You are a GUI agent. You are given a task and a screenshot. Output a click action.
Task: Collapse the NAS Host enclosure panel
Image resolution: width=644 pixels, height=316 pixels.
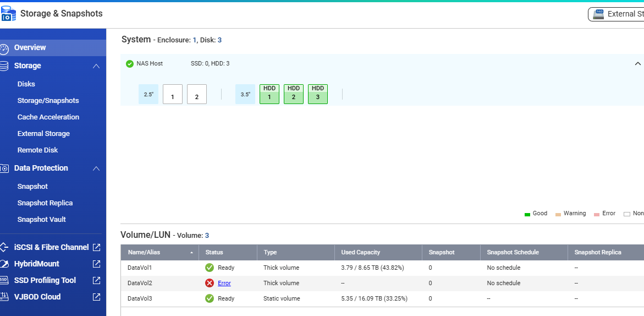638,63
